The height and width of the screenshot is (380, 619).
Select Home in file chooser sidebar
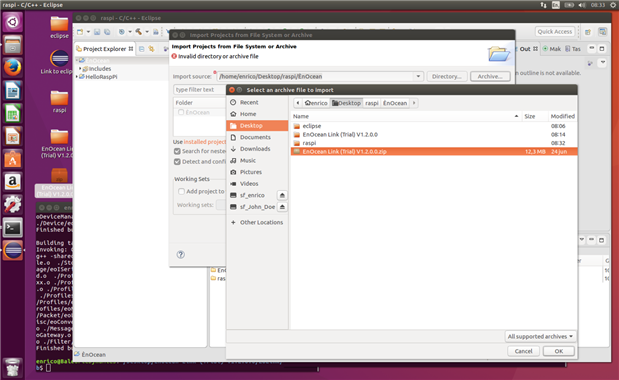(257, 114)
